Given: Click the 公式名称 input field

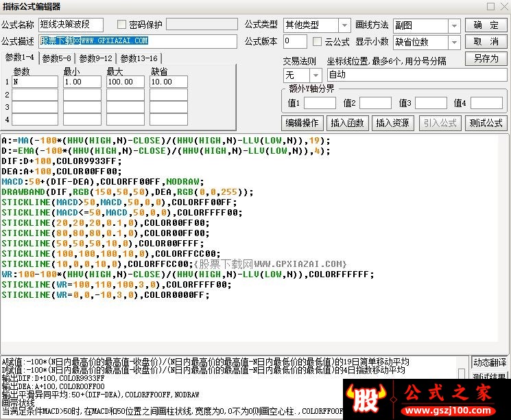Looking at the screenshot, I should click(x=71, y=25).
